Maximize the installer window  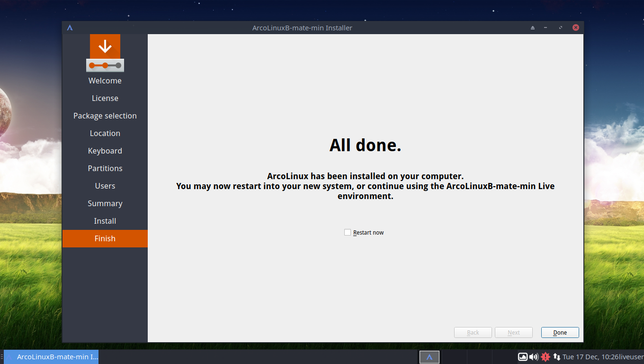pos(561,27)
